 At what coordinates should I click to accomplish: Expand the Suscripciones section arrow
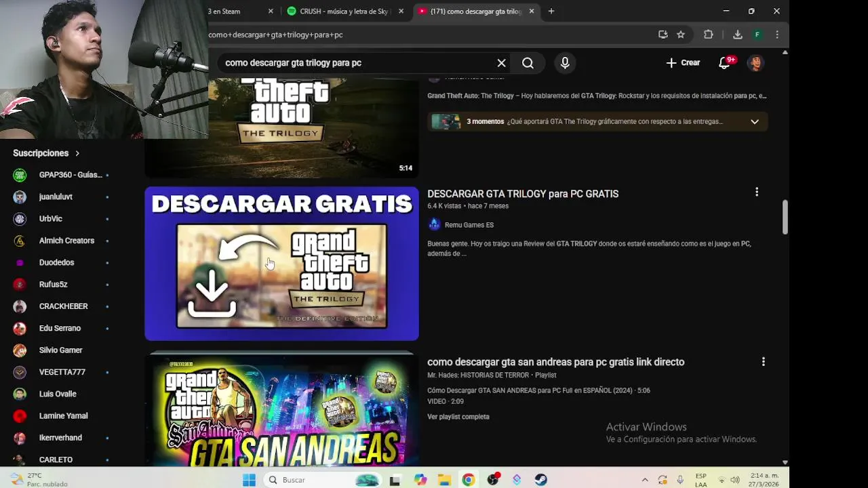click(x=77, y=153)
